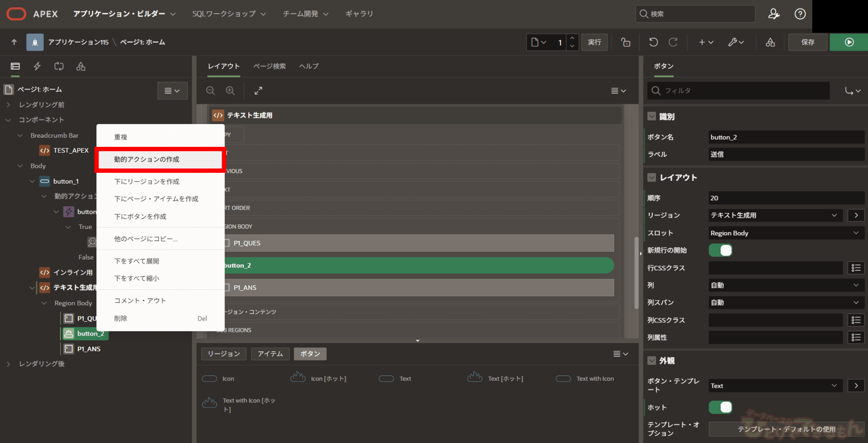This screenshot has height=443, width=868.
Task: Toggle the ホット switch off
Action: (720, 407)
